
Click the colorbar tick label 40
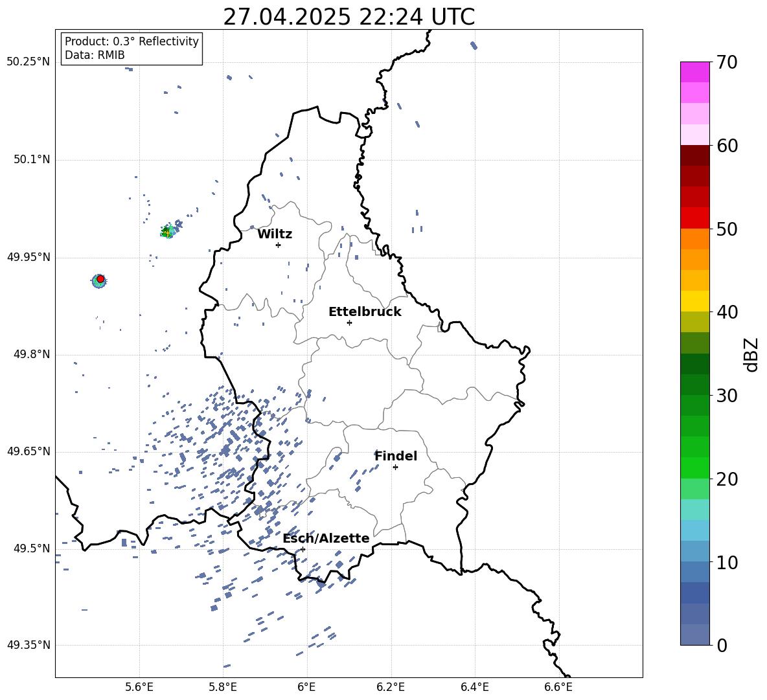pyautogui.click(x=727, y=312)
